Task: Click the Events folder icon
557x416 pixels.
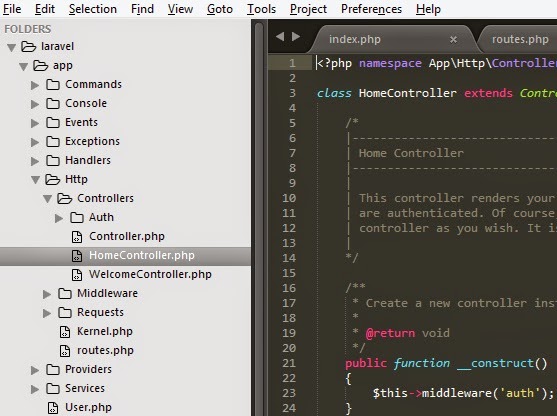Action: [53, 123]
